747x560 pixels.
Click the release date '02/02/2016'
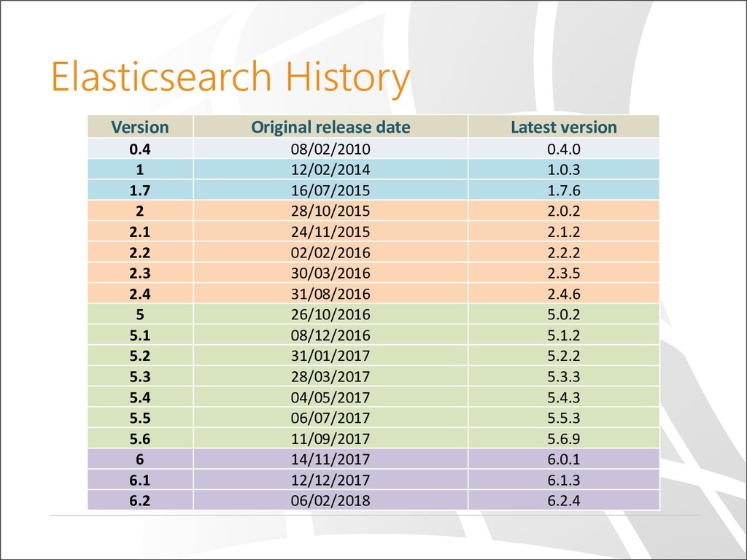(x=330, y=252)
